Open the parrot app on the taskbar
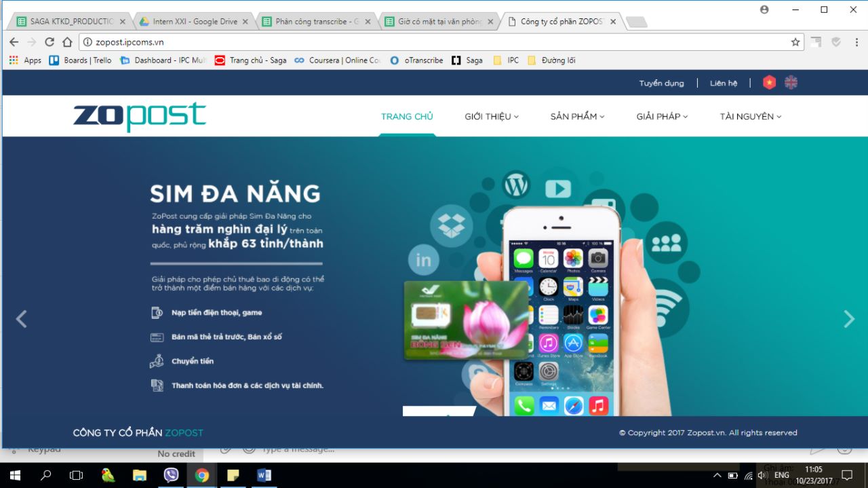The height and width of the screenshot is (488, 868). pyautogui.click(x=108, y=475)
